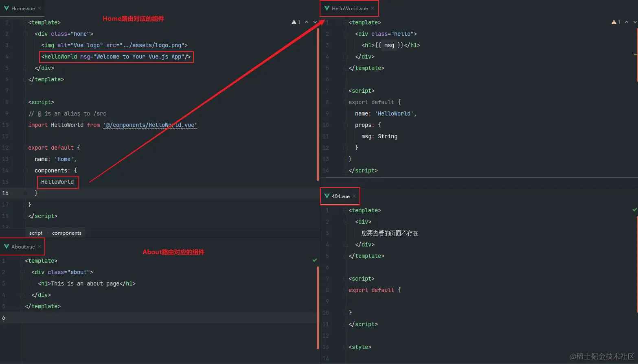Close the HelloWorld.vue editor tab
The width and height of the screenshot is (638, 364).
coord(373,8)
